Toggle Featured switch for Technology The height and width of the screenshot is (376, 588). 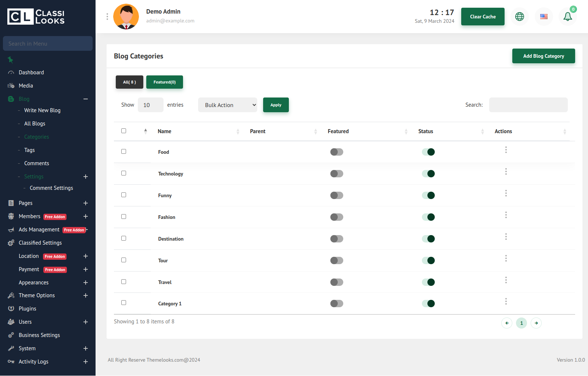pyautogui.click(x=336, y=174)
